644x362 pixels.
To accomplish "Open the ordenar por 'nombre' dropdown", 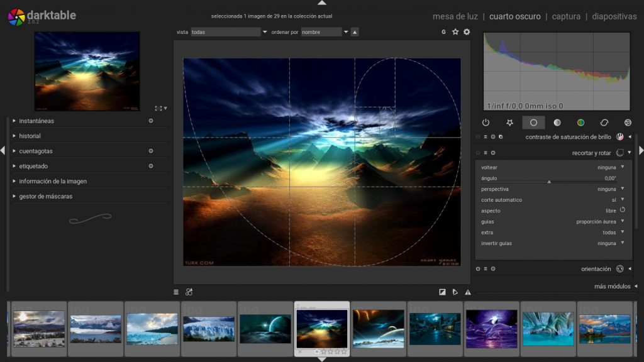I will pyautogui.click(x=325, y=31).
